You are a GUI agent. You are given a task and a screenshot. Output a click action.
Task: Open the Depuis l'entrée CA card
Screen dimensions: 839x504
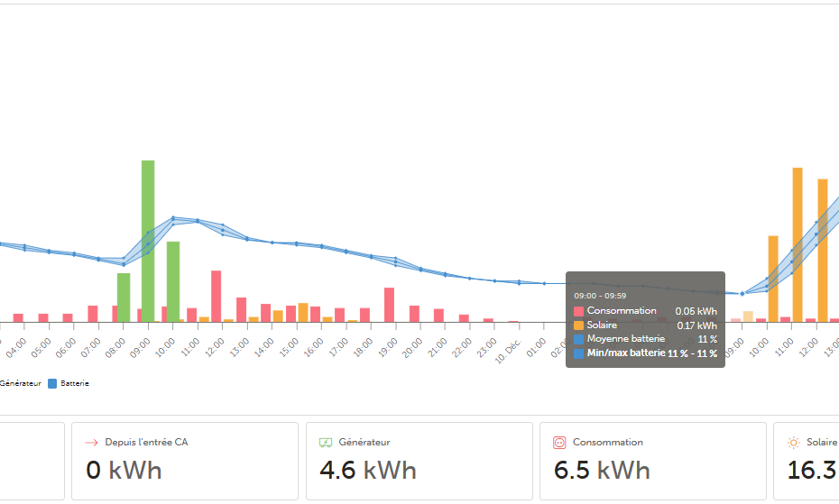pos(184,461)
